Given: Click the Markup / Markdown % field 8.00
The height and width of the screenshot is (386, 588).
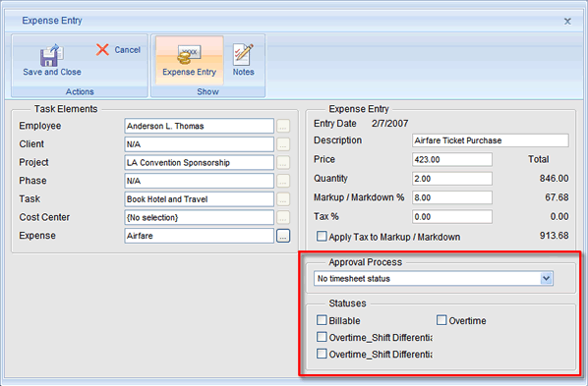Looking at the screenshot, I should (452, 197).
